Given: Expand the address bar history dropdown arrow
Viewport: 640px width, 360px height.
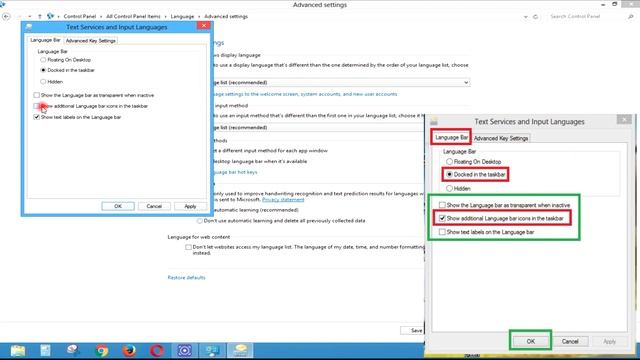Looking at the screenshot, I should click(526, 17).
